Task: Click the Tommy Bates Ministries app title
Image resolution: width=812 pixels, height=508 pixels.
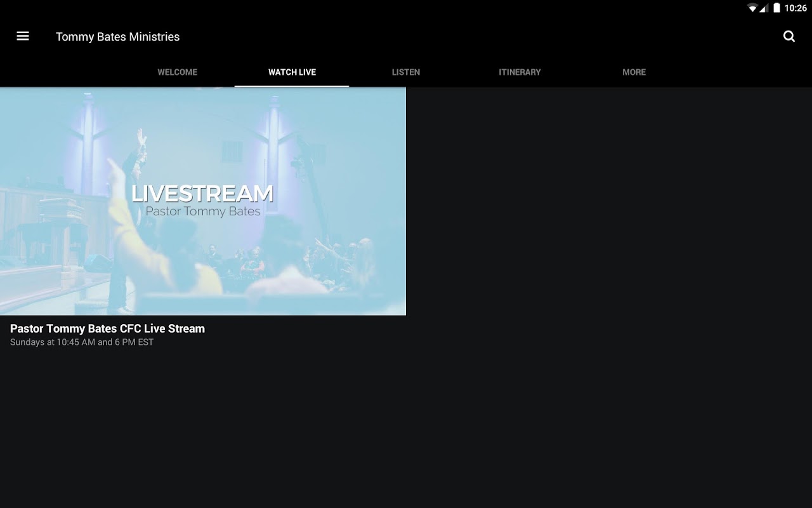Action: 117,37
